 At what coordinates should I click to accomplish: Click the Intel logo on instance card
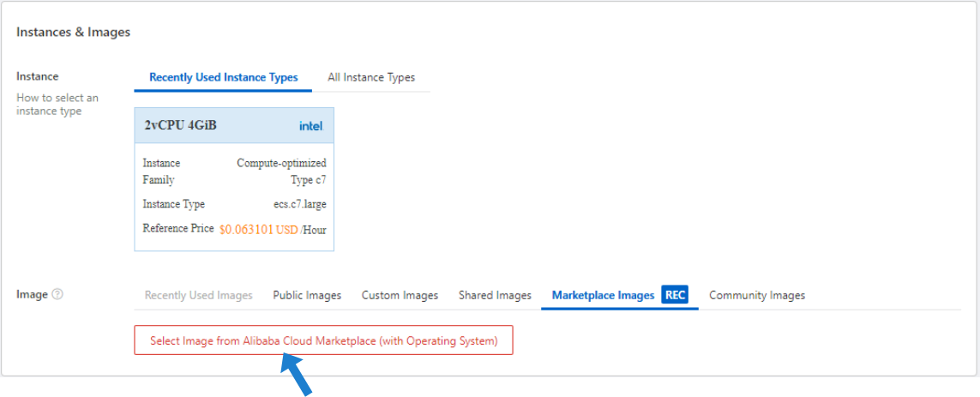(310, 126)
